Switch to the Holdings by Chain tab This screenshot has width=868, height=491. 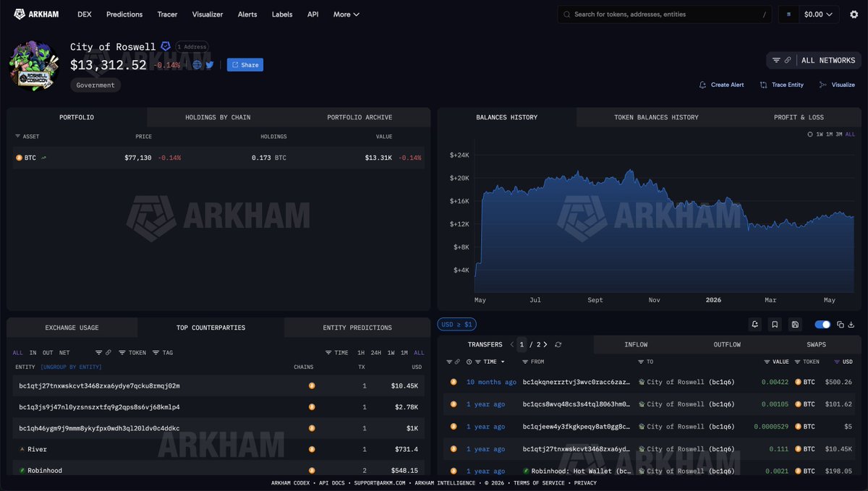click(x=218, y=117)
